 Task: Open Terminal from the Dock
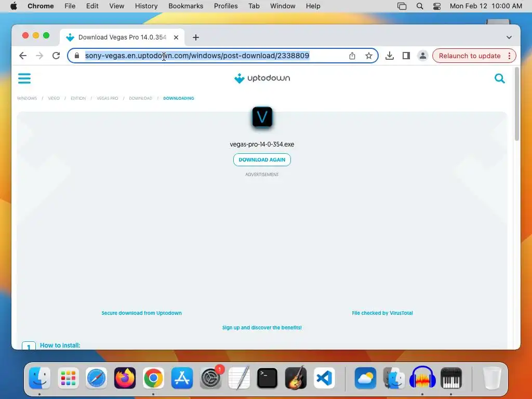coord(268,378)
